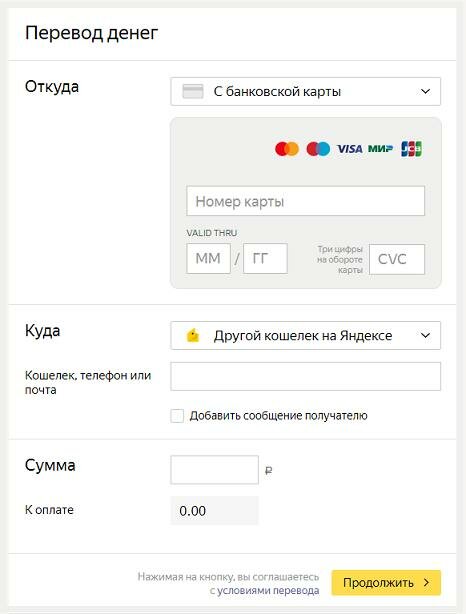The width and height of the screenshot is (466, 614).
Task: Click the Сумма amount input field
Action: [215, 470]
